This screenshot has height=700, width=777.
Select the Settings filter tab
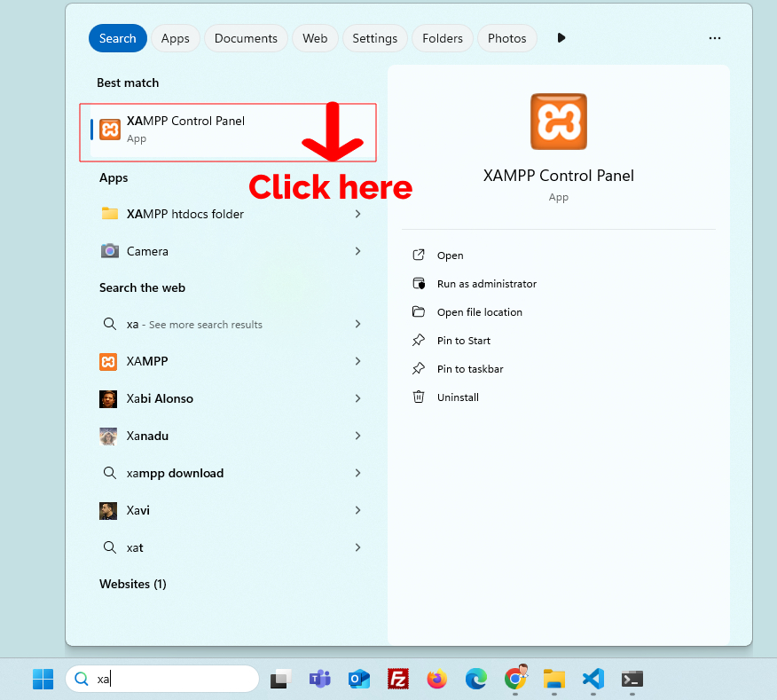coord(374,38)
